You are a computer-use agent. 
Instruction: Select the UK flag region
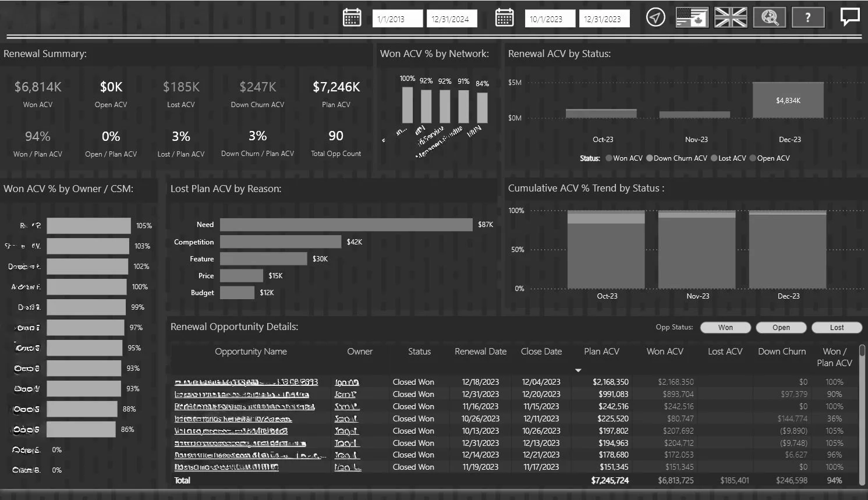pos(731,17)
